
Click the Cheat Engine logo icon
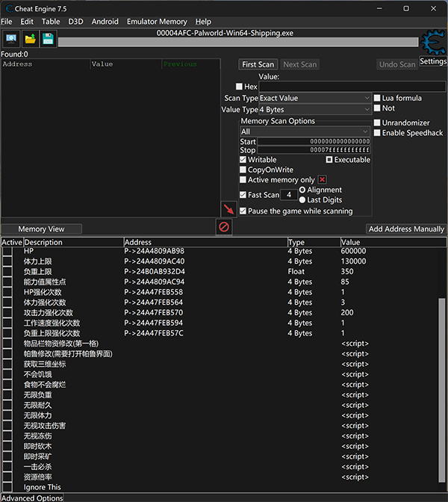433,42
